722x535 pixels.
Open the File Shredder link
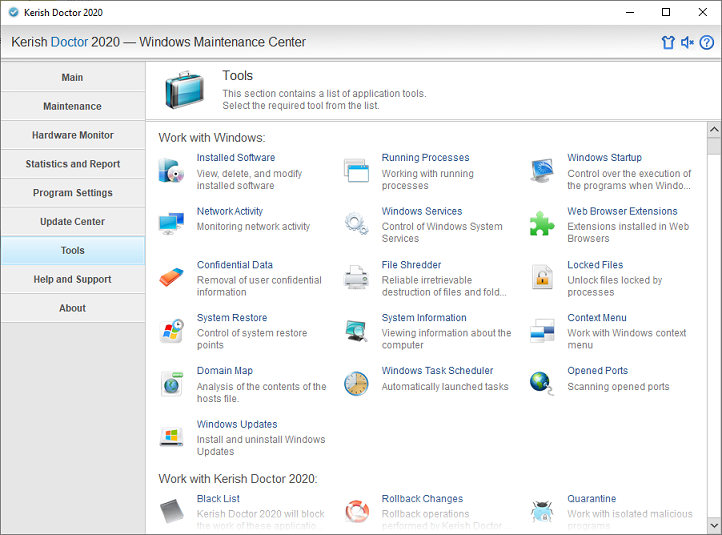pyautogui.click(x=411, y=265)
